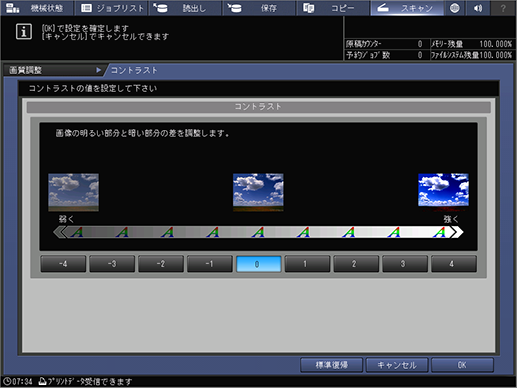Image resolution: width=517 pixels, height=388 pixels.
Task: Click the コントラストの値を設定して下さい instruction
Action: click(x=93, y=88)
